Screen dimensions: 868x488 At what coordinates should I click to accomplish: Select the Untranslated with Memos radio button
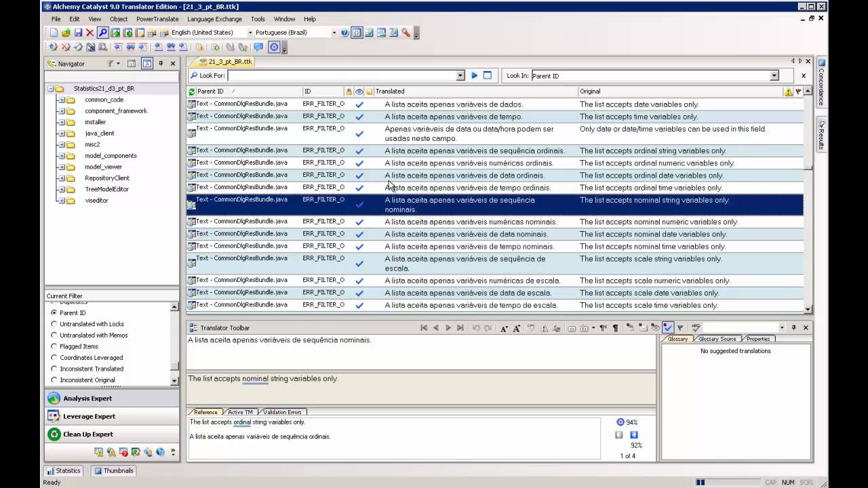coord(54,335)
